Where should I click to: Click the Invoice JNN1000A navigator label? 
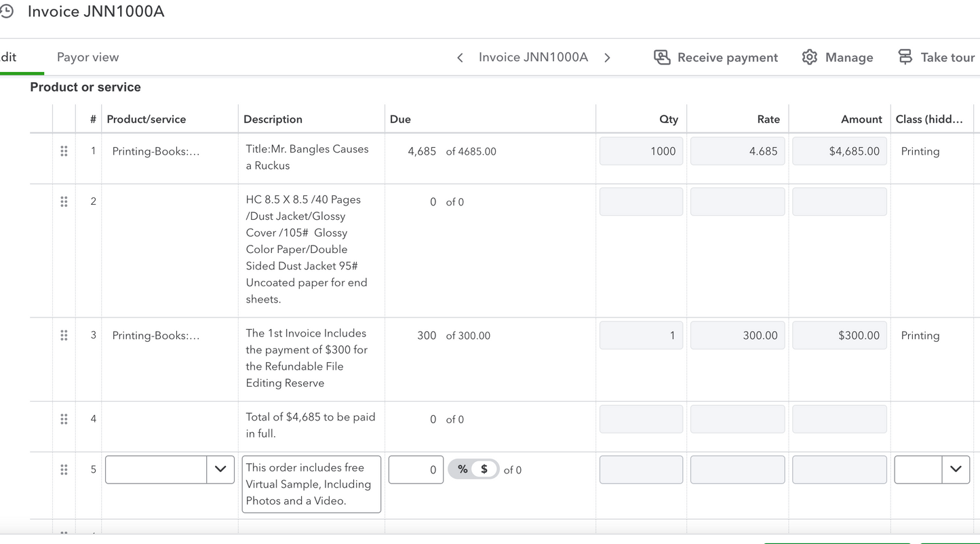(533, 57)
